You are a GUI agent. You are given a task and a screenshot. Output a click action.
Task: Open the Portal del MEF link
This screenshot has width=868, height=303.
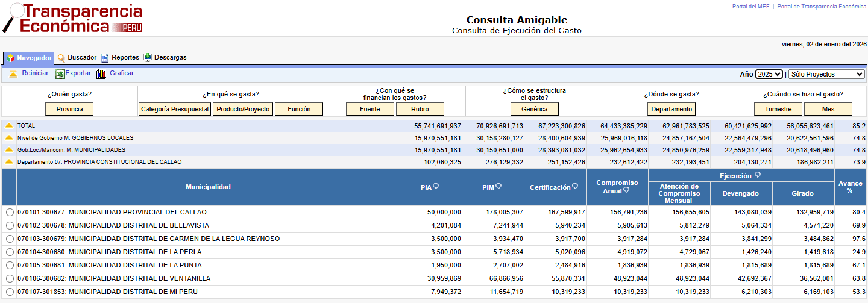click(x=750, y=7)
